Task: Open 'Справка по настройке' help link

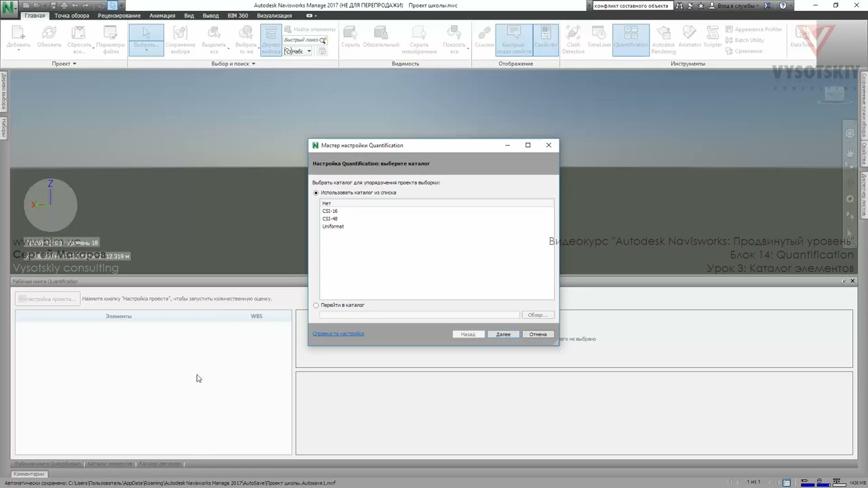Action: (x=338, y=333)
